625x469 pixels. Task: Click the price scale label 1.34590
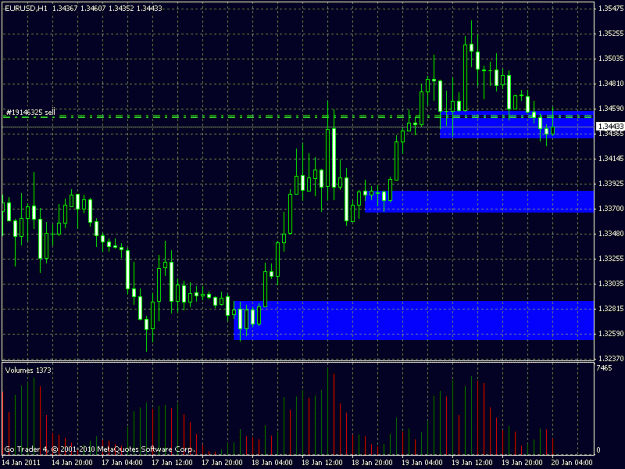[611, 108]
